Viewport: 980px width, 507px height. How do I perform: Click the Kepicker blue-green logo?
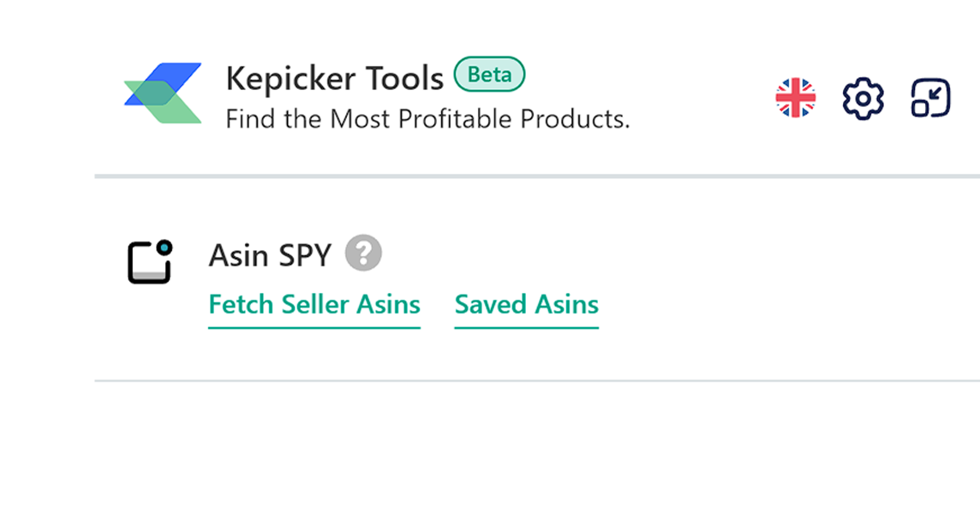[163, 93]
